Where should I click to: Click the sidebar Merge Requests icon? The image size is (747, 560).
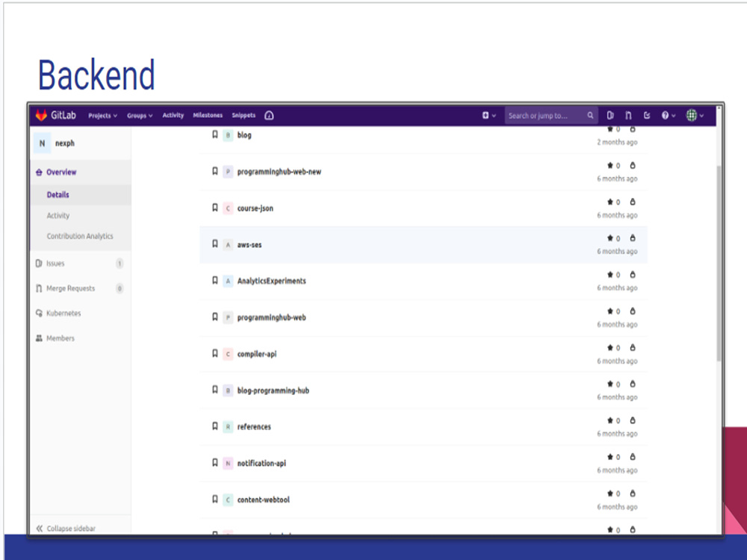[39, 288]
